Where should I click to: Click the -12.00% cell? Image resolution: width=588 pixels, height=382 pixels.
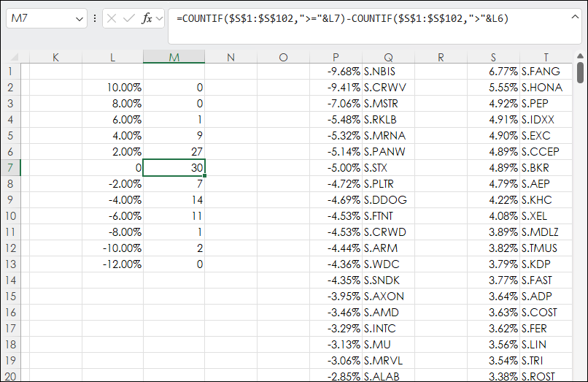pos(112,264)
